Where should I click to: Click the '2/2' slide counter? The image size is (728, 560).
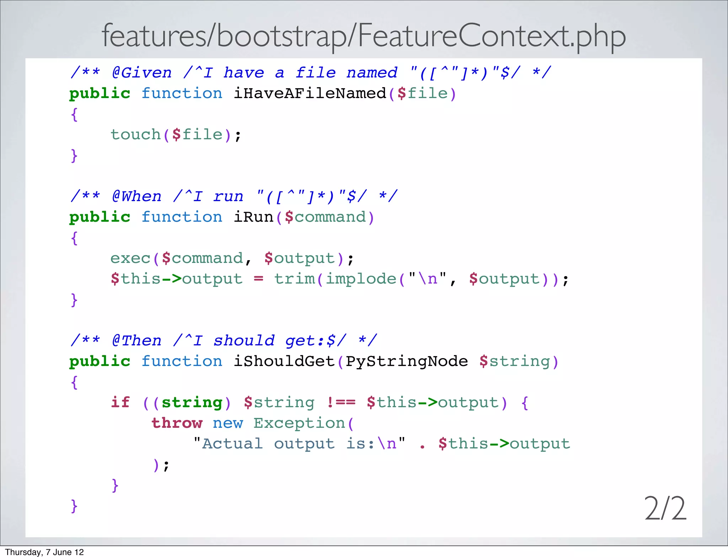pos(665,508)
